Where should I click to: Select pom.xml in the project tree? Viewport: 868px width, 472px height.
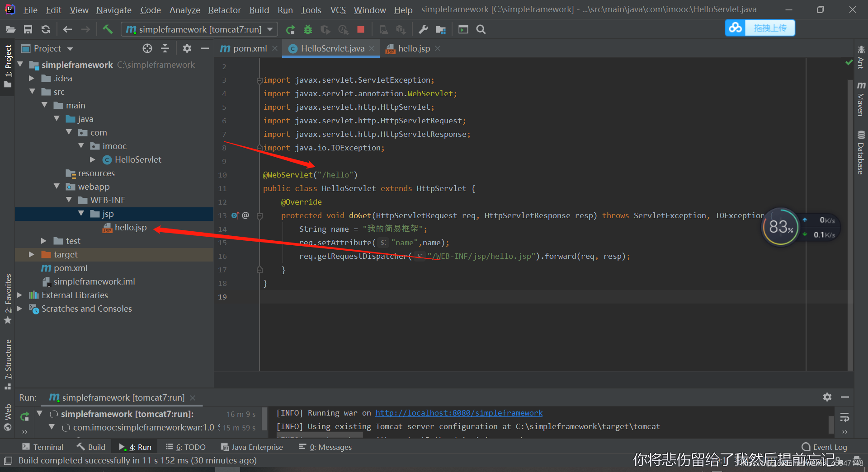[71, 268]
